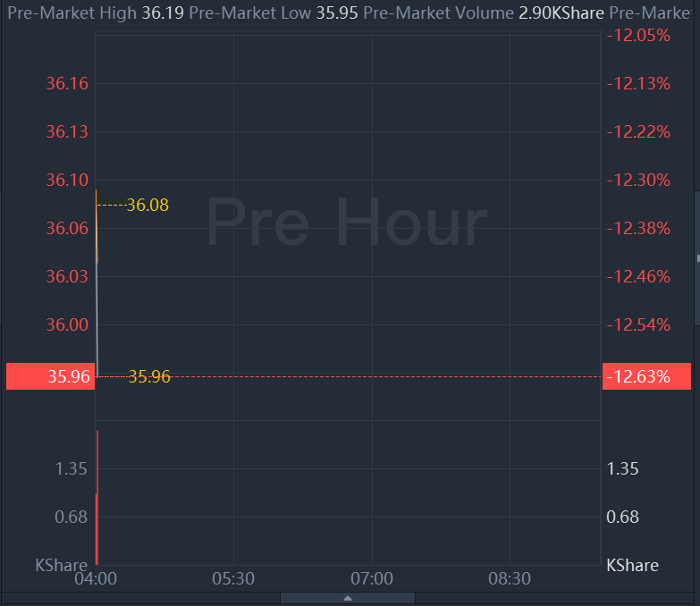Click the 36.00 price axis label
The image size is (700, 606).
[x=67, y=324]
